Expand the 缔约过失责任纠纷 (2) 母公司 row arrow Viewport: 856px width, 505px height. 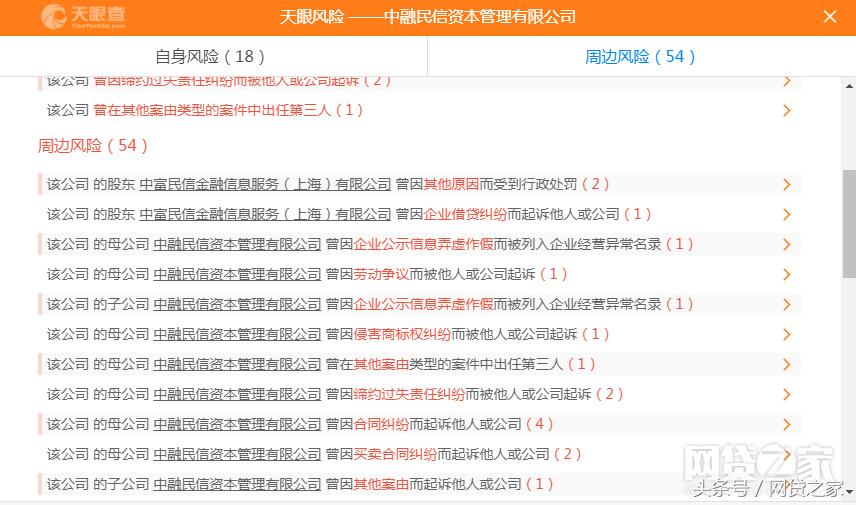[786, 395]
